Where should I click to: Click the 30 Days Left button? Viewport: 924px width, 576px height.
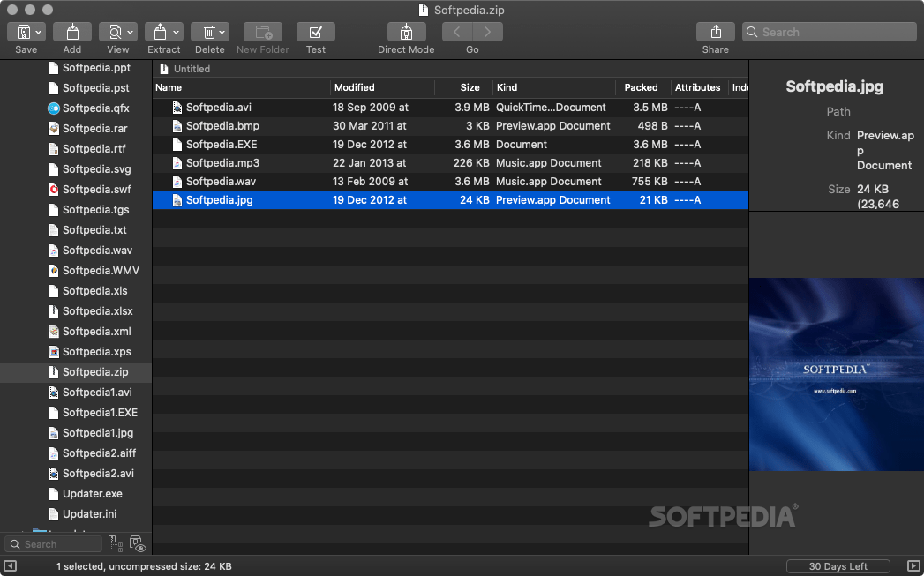click(x=838, y=566)
